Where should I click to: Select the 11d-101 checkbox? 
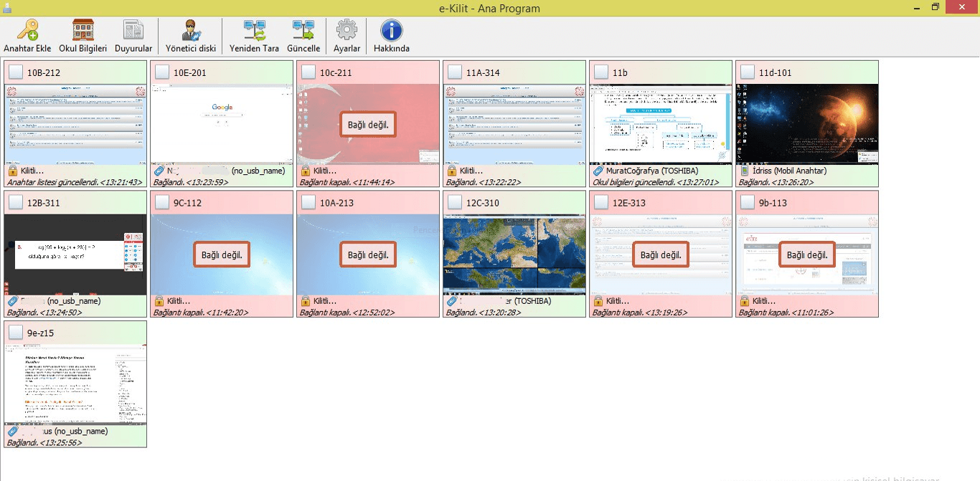pos(748,72)
